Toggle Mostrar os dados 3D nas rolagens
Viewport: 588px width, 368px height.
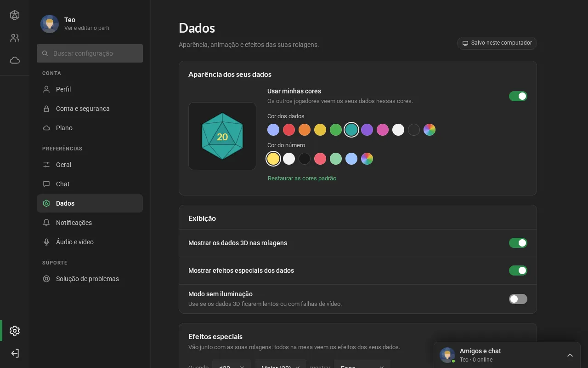pyautogui.click(x=518, y=243)
